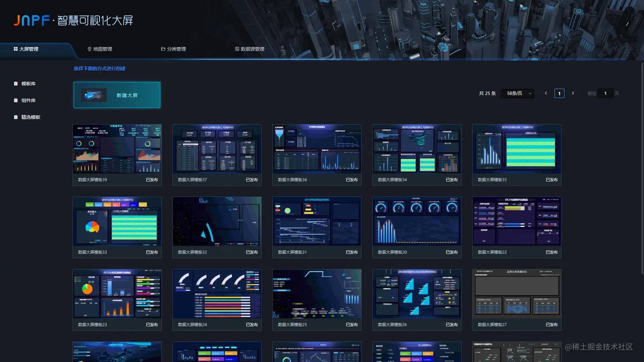Click the 新建大屏 button
This screenshot has height=362, width=644.
[x=117, y=95]
